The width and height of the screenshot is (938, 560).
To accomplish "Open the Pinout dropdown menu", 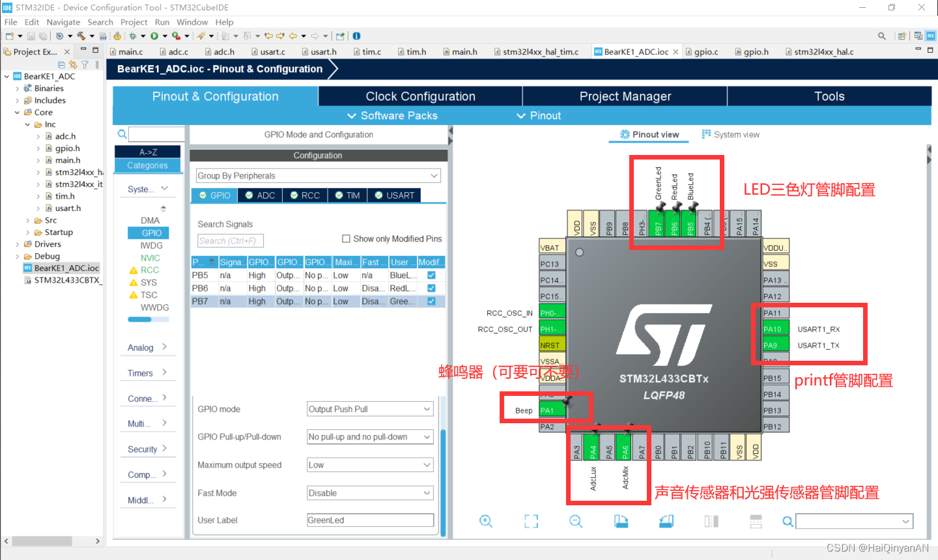I will click(x=539, y=115).
